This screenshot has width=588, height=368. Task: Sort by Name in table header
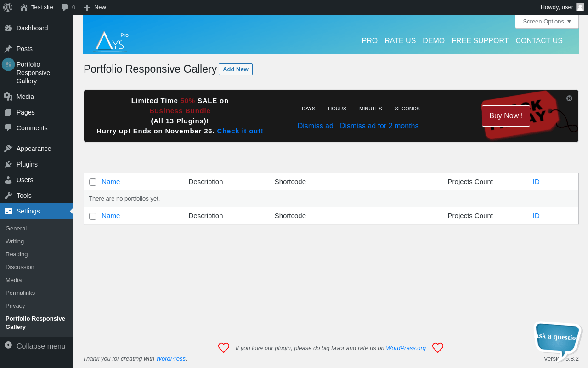[x=111, y=181]
